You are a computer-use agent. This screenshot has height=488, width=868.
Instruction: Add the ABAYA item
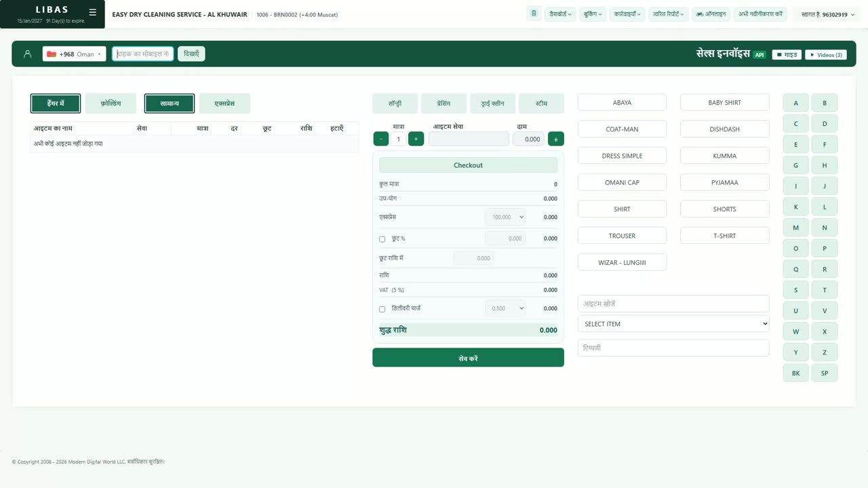tap(622, 102)
